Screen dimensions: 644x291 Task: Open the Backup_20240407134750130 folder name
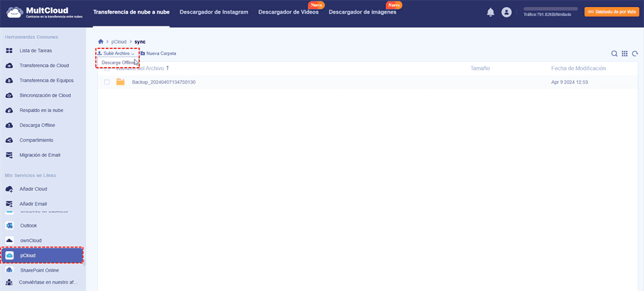(164, 82)
